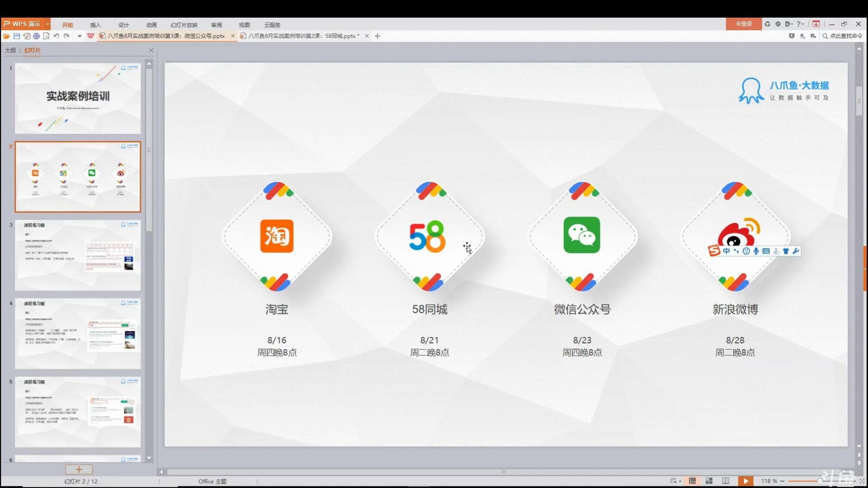Select slide 1 thumbnail 实战案例培训
This screenshot has height=488, width=868.
point(78,99)
